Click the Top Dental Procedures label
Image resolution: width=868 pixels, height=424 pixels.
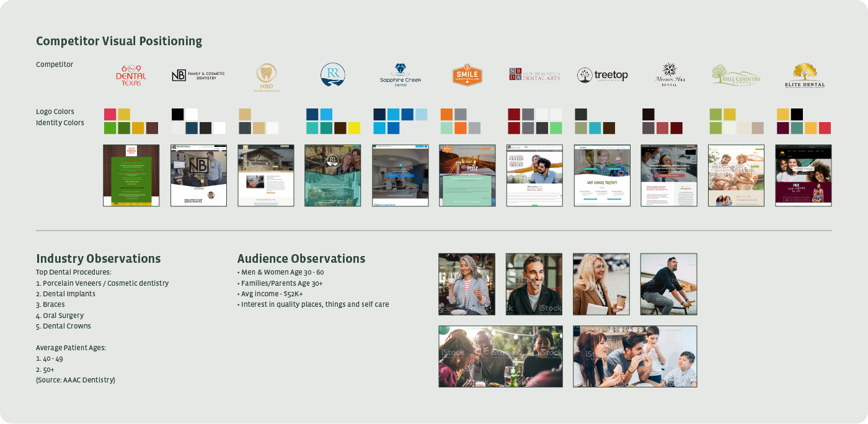[74, 272]
